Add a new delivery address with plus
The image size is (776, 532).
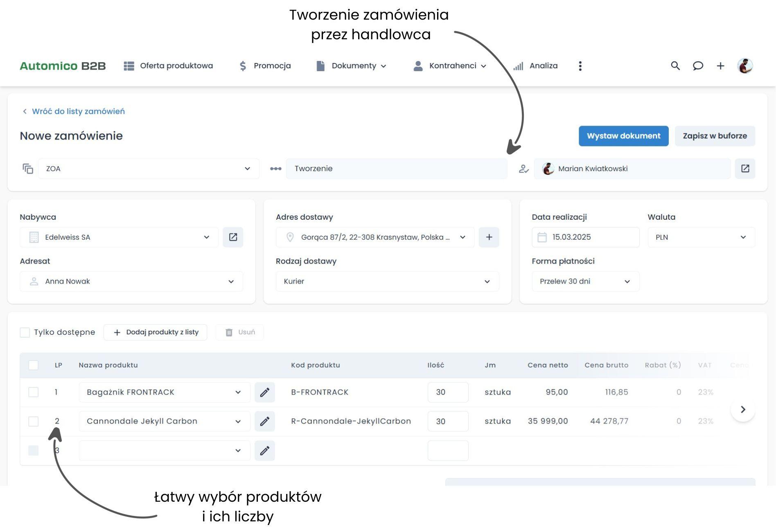(489, 237)
